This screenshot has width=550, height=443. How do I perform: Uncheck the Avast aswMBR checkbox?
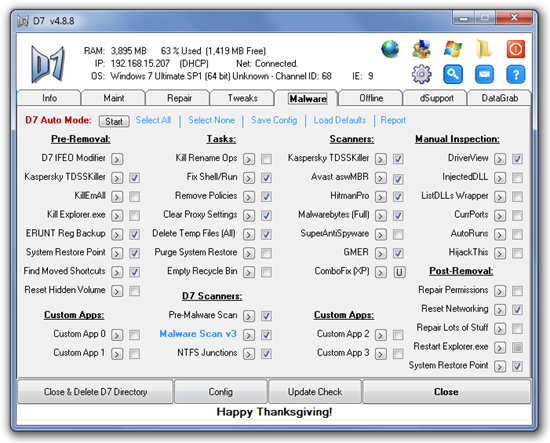[x=398, y=179]
